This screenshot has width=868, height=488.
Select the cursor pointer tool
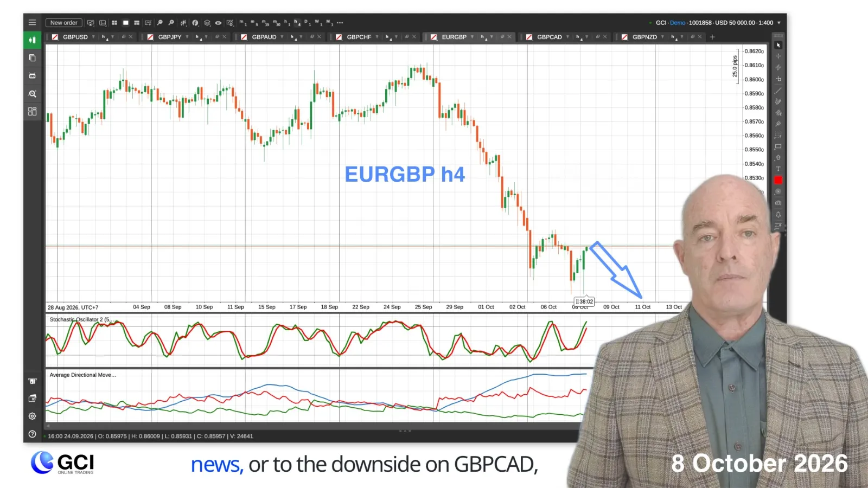[778, 45]
